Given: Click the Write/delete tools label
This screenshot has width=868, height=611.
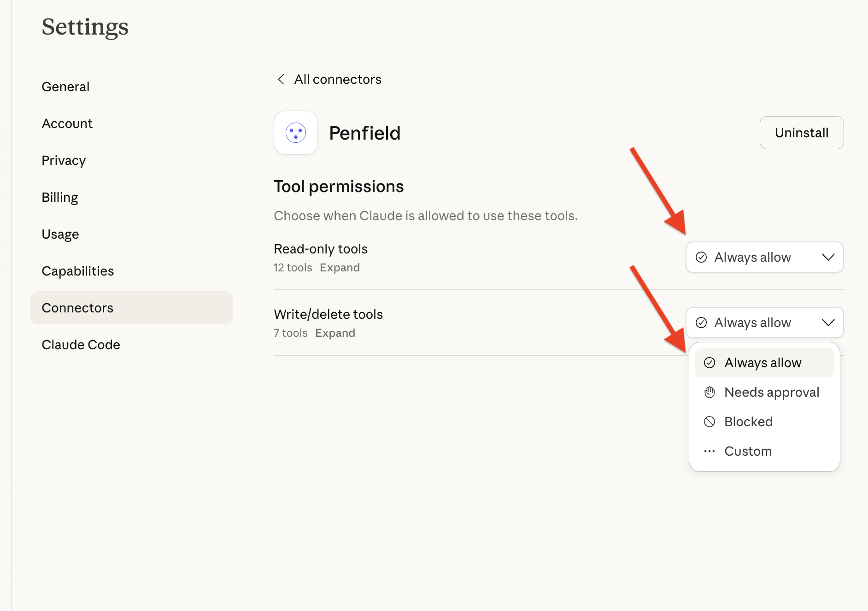Looking at the screenshot, I should click(x=328, y=314).
